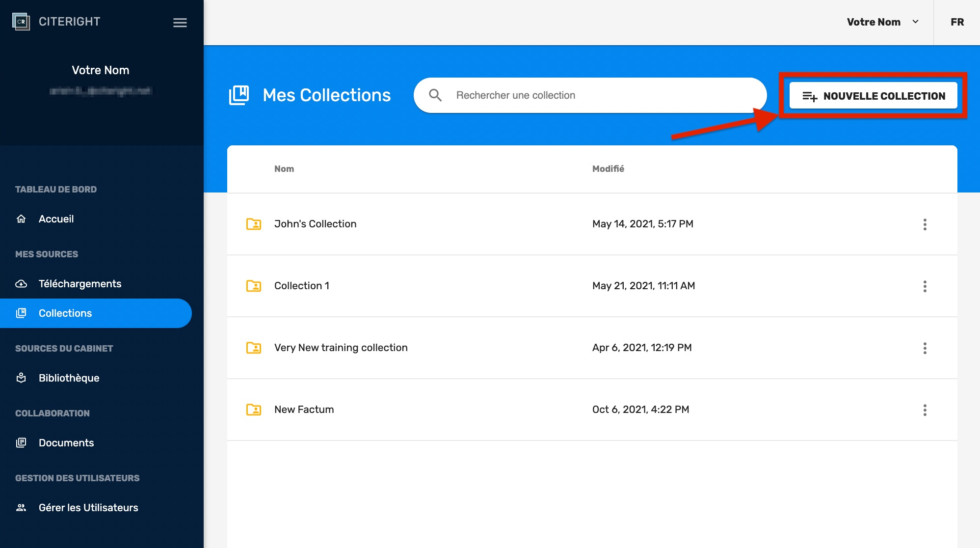Click the CiteRight logo icon
Screen dimensions: 980x548
pos(21,22)
